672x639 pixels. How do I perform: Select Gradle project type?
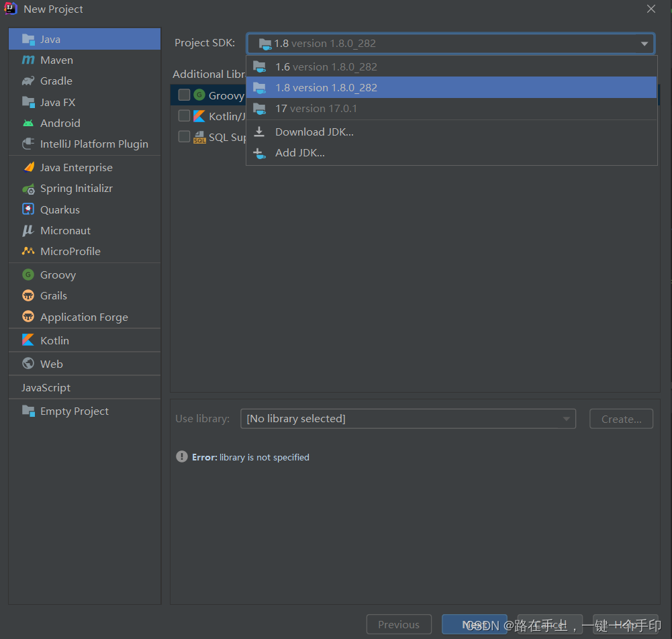pos(85,81)
